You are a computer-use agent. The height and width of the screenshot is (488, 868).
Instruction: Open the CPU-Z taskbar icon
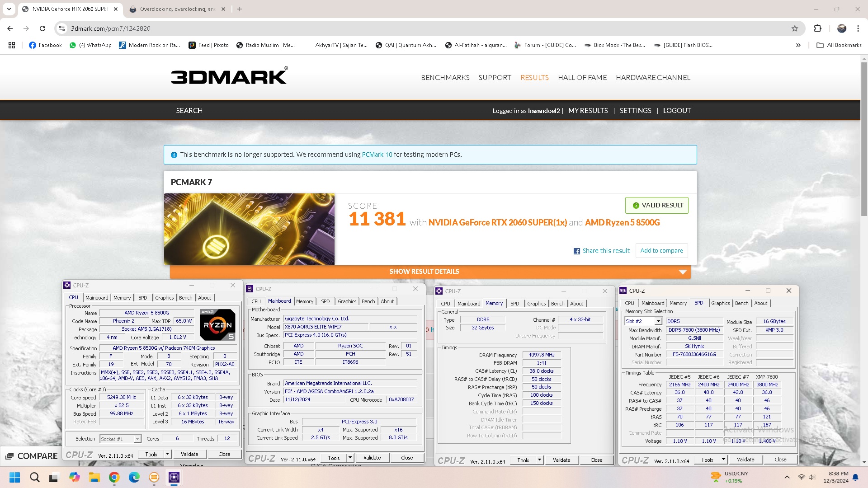(x=174, y=477)
